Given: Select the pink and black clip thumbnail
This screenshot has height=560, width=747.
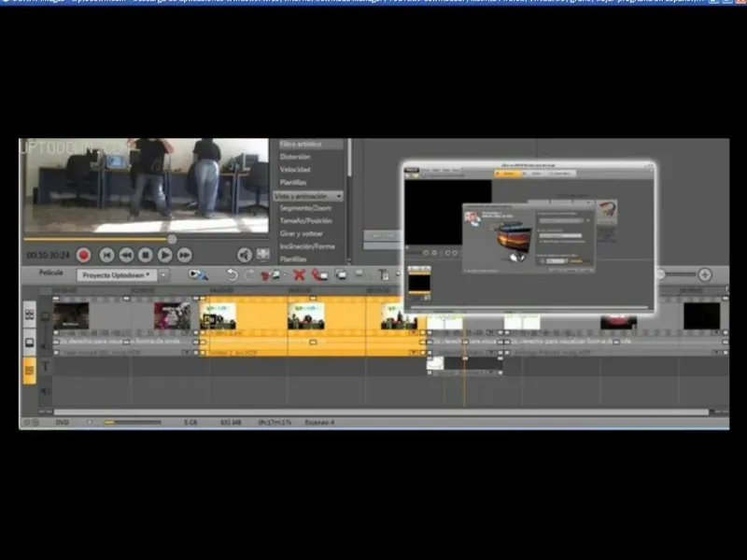Looking at the screenshot, I should 172,315.
